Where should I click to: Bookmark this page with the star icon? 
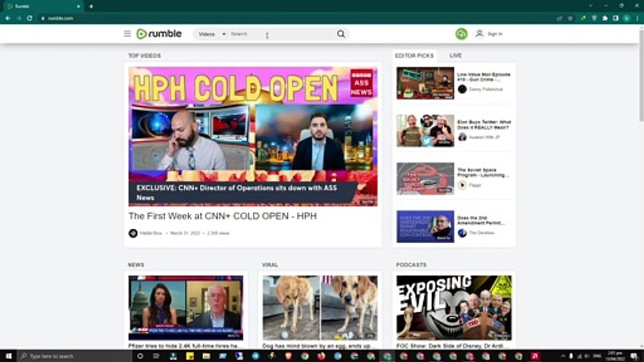[x=570, y=18]
